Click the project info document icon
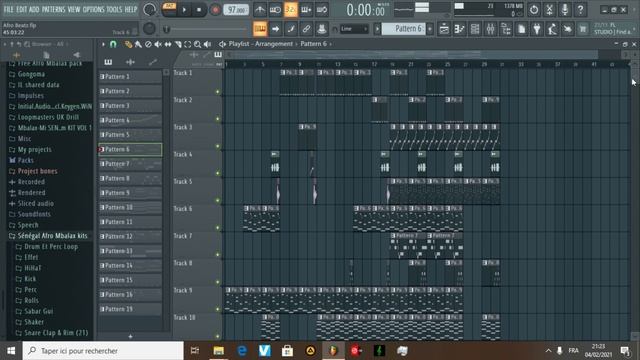 (521, 29)
